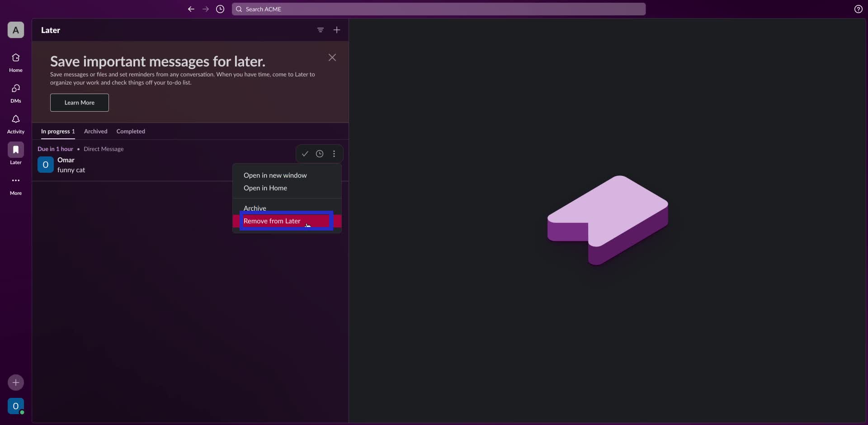Open the help question mark icon
The width and height of the screenshot is (868, 425).
tap(858, 9)
